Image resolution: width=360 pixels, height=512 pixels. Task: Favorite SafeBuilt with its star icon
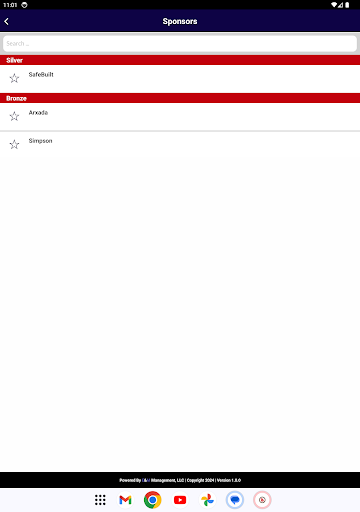click(14, 78)
